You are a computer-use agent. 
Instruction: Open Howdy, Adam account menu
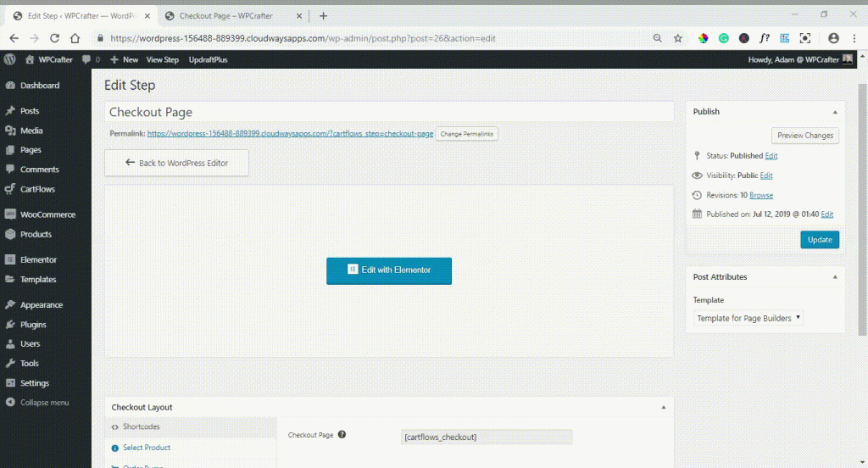pyautogui.click(x=800, y=59)
